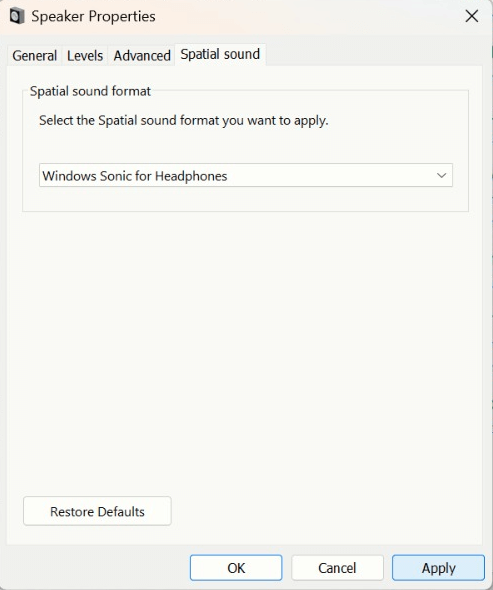Apply the spatial sound settings

pyautogui.click(x=438, y=568)
